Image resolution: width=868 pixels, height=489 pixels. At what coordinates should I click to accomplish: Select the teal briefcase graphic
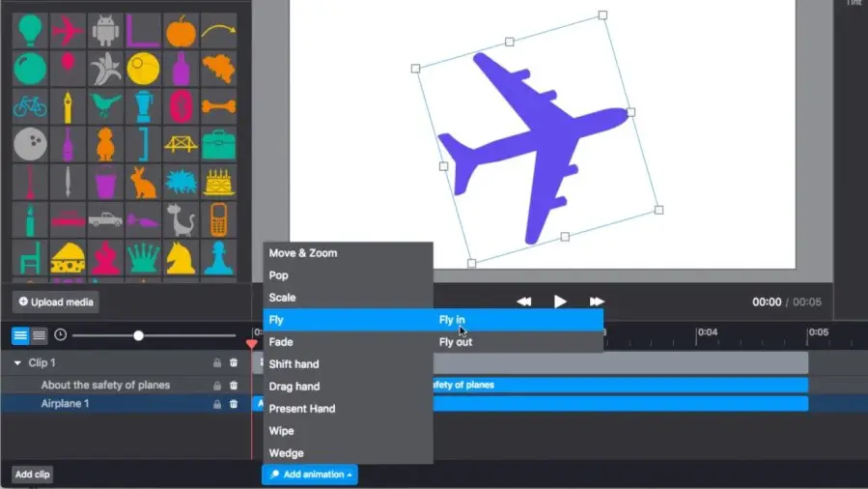[x=218, y=144]
